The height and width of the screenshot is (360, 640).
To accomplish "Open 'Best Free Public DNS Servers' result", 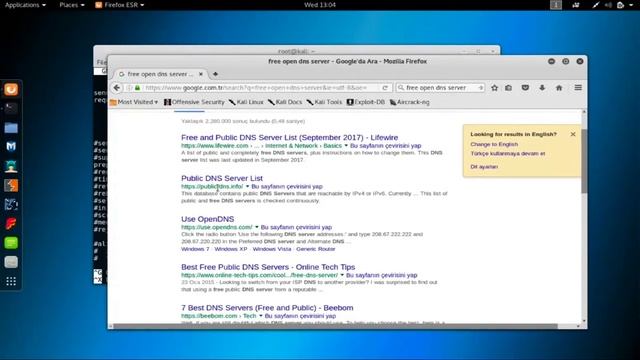I will click(268, 267).
